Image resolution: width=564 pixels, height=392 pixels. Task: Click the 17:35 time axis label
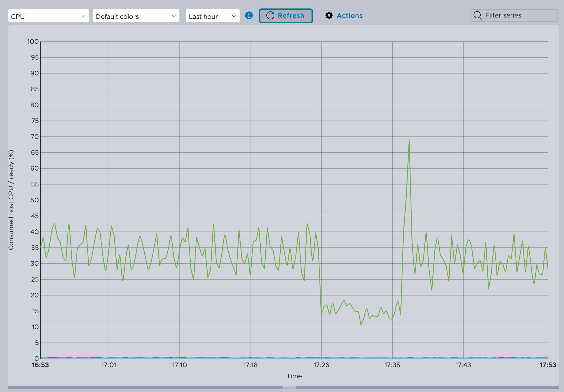(x=392, y=365)
